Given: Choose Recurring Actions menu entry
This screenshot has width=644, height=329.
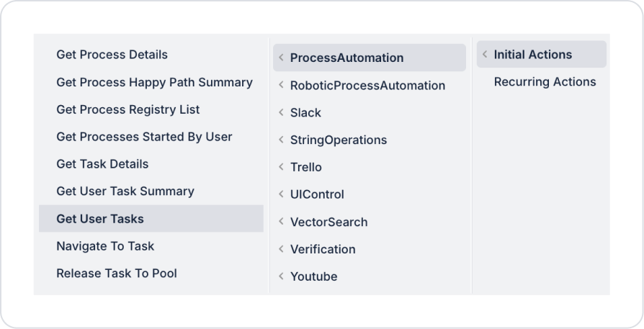Looking at the screenshot, I should [545, 82].
